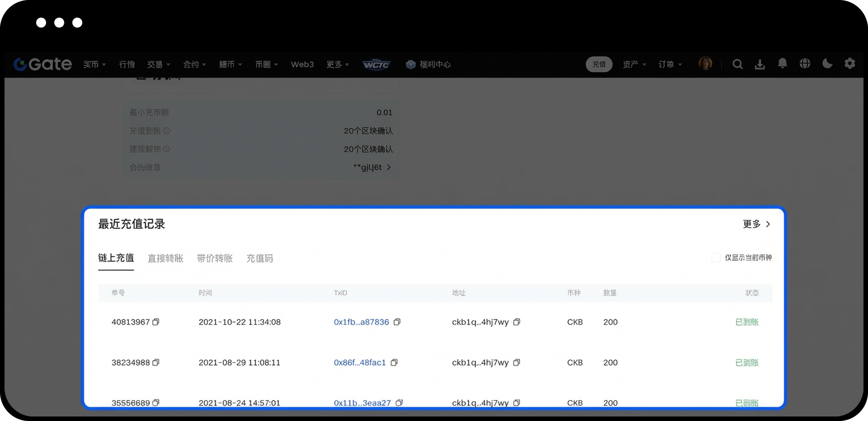This screenshot has height=421, width=868.
Task: Open the download app icon
Action: pyautogui.click(x=760, y=64)
